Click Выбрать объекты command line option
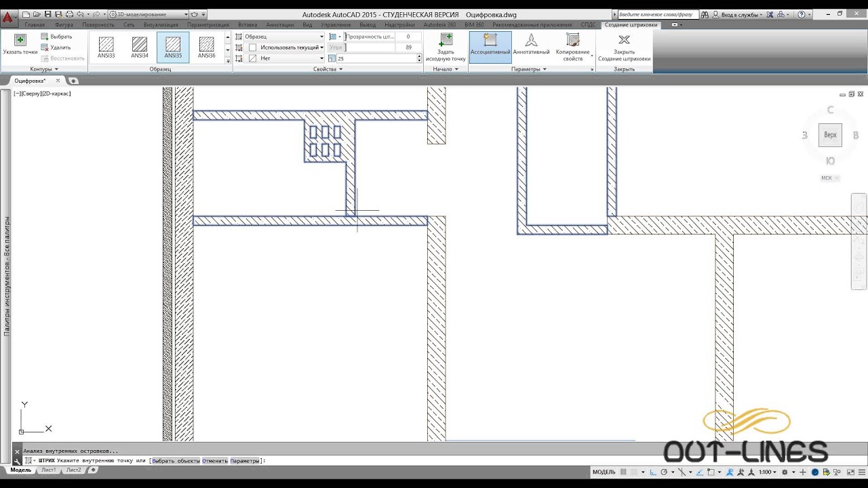 pos(176,461)
